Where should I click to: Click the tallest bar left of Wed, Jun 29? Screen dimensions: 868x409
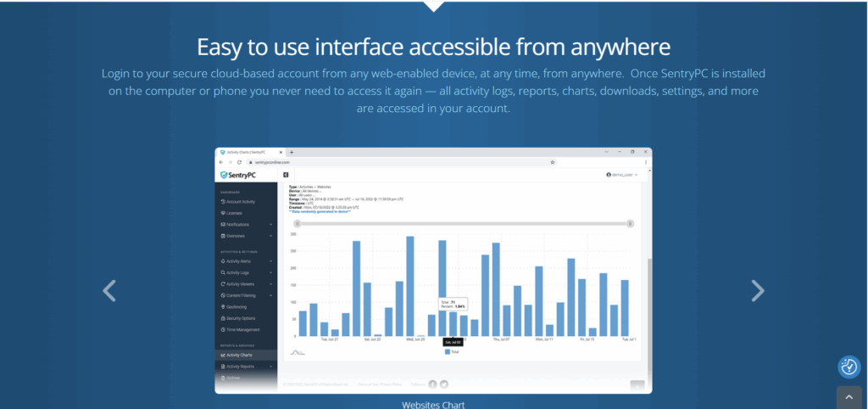[410, 286]
